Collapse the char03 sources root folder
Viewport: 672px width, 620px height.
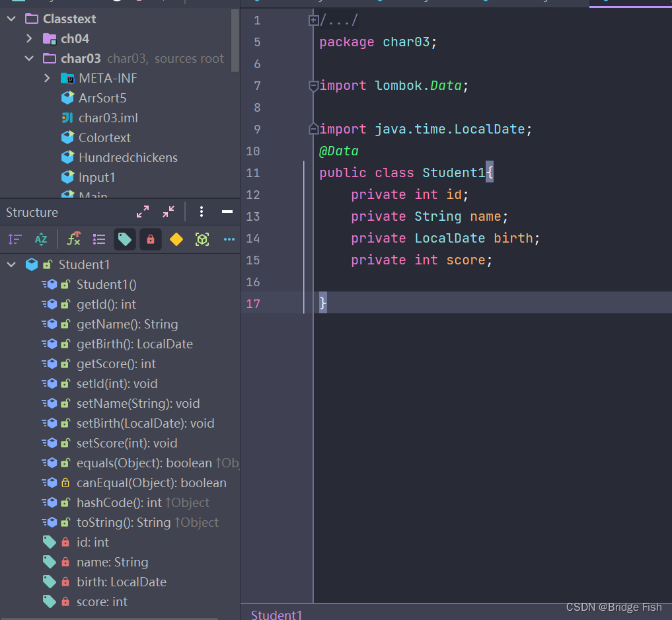[x=28, y=58]
